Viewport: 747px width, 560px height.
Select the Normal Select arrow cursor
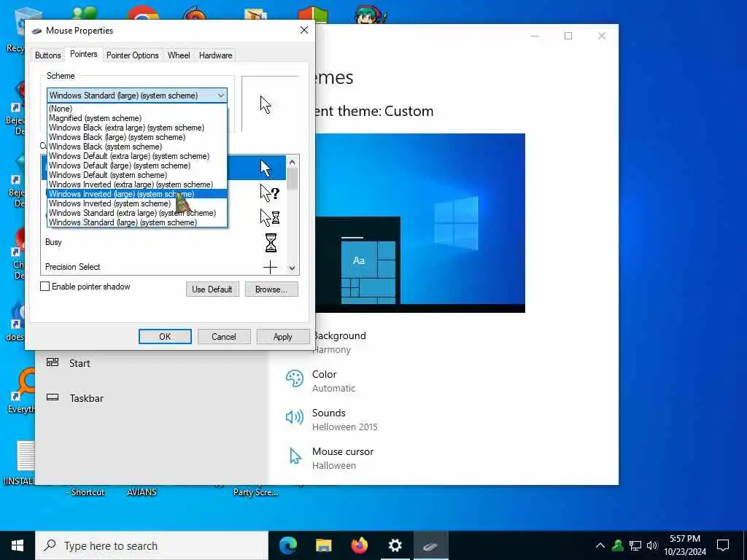[x=266, y=168]
